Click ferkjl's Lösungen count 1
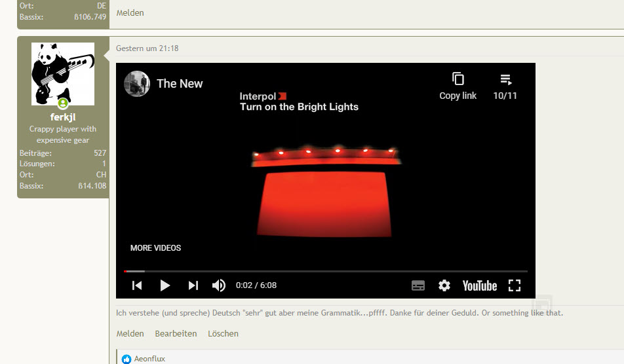This screenshot has height=364, width=624. pyautogui.click(x=104, y=164)
